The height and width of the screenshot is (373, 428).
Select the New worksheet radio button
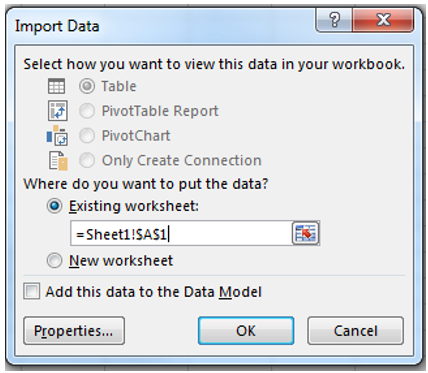click(54, 260)
